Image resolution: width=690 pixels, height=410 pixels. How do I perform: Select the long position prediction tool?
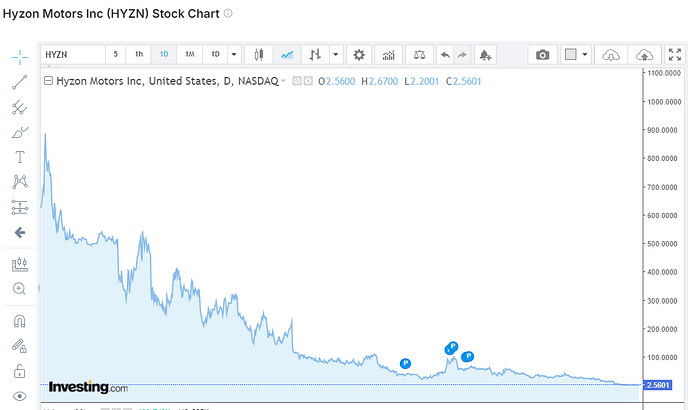click(x=19, y=207)
